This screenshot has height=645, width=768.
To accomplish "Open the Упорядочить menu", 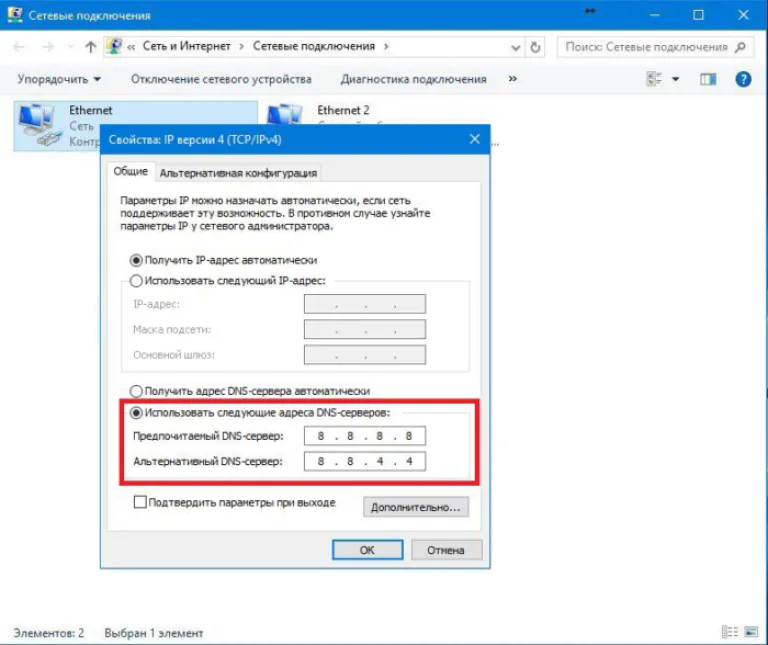I will coord(59,79).
